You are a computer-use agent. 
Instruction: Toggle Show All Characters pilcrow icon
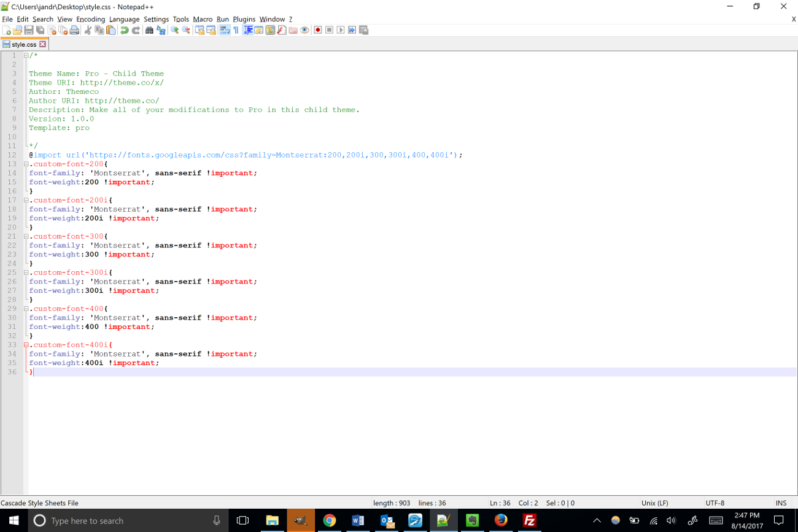[x=236, y=30]
